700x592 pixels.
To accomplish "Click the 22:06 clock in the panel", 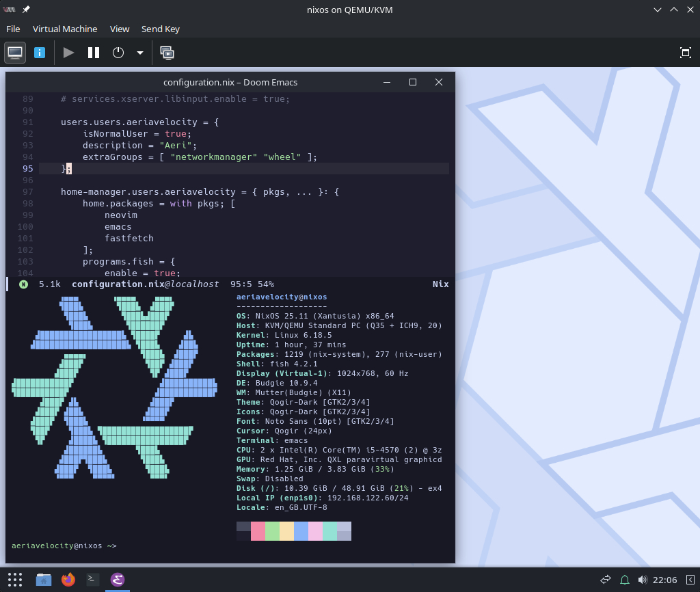I will point(664,580).
